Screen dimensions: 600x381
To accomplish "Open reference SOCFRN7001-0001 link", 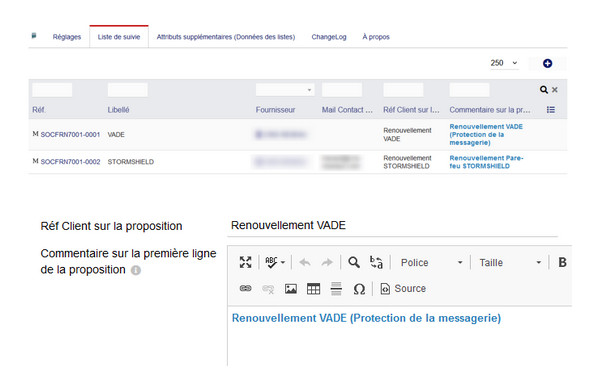I will click(70, 135).
